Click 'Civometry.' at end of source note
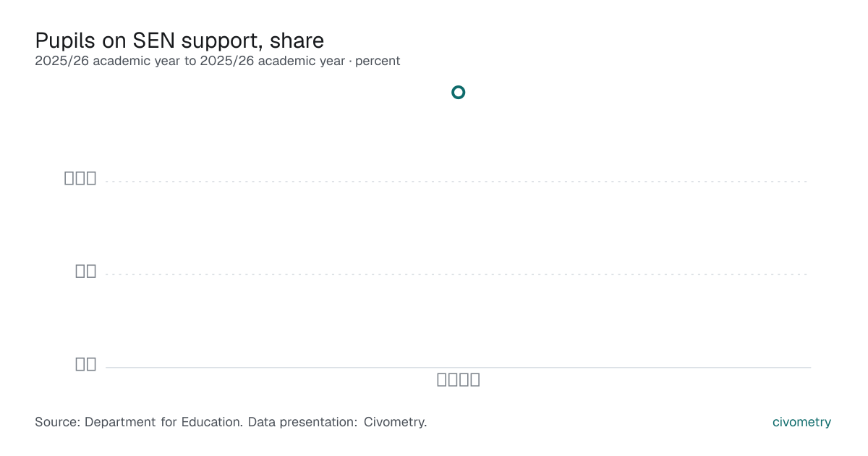Image resolution: width=868 pixels, height=456 pixels. tap(395, 422)
